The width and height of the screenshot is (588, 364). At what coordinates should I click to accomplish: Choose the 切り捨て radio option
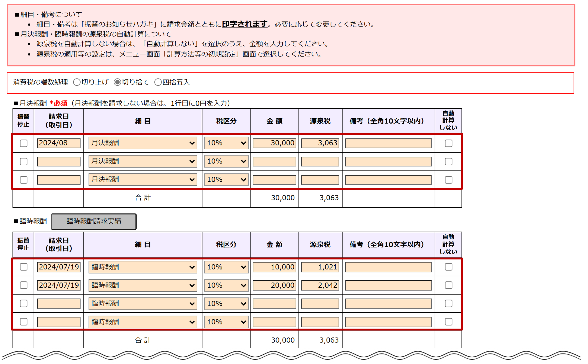[117, 82]
